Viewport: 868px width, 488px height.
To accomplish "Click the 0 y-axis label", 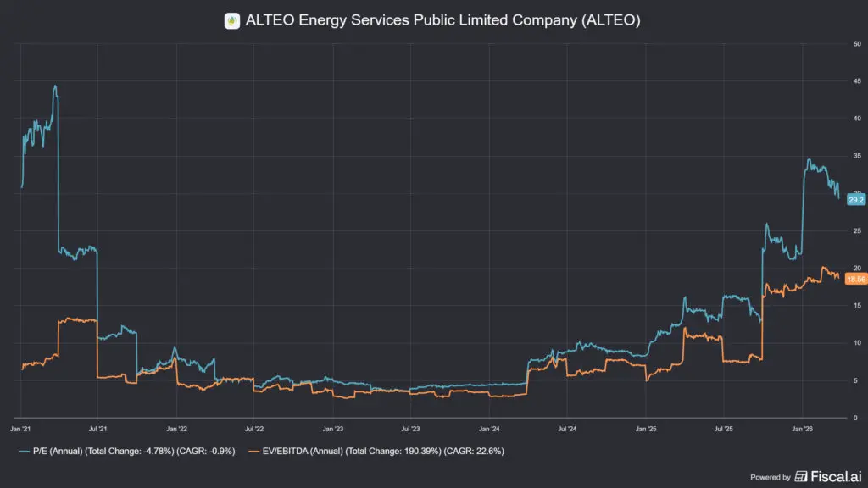I will point(855,418).
